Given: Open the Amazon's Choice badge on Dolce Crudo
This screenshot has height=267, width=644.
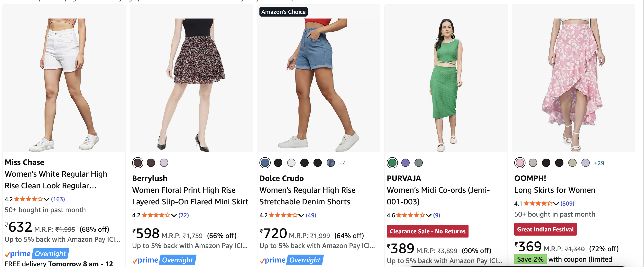Looking at the screenshot, I should tap(283, 12).
